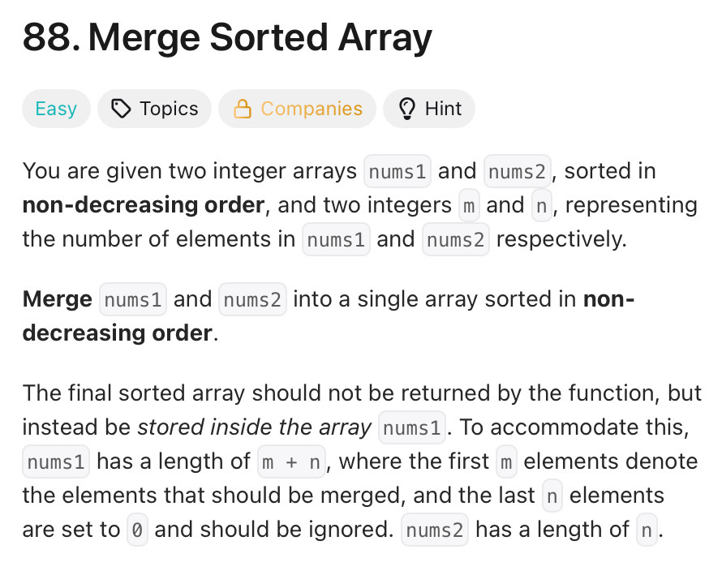Click the lock icon beside Companies
The image size is (722, 588).
point(243,109)
